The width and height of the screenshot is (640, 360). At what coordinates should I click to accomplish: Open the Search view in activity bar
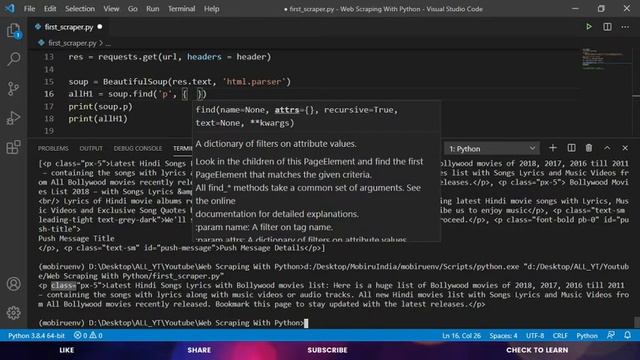[13, 60]
